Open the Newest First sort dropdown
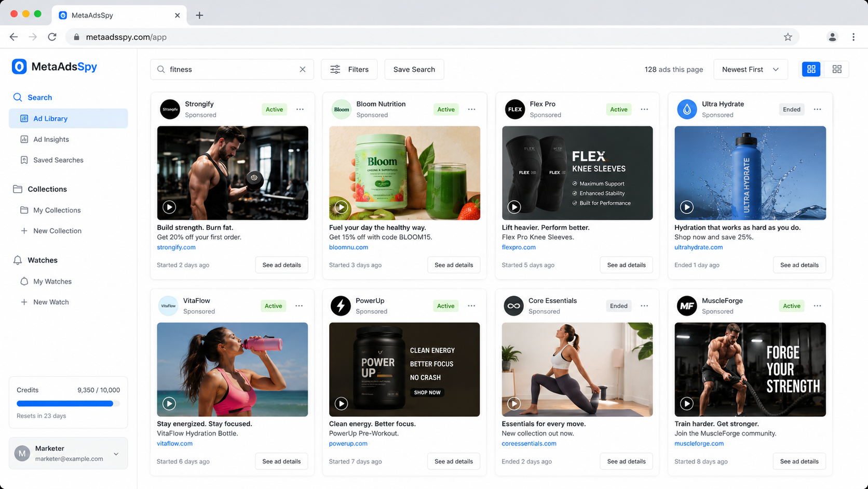The image size is (868, 489). coord(751,69)
